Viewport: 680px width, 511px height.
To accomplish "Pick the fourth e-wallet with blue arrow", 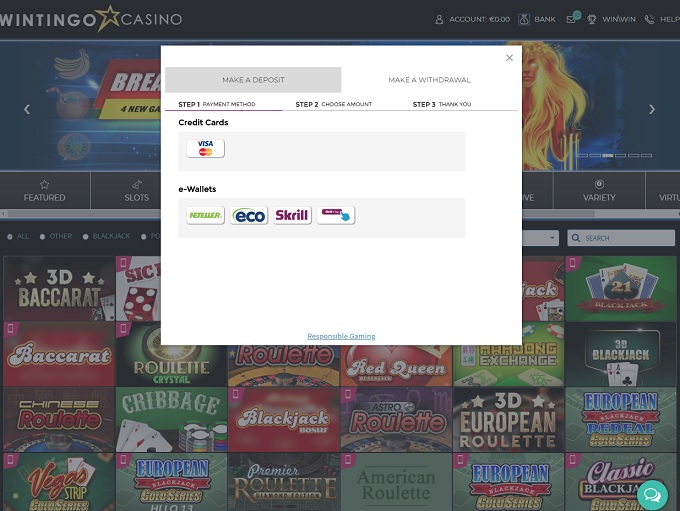I will coord(336,215).
